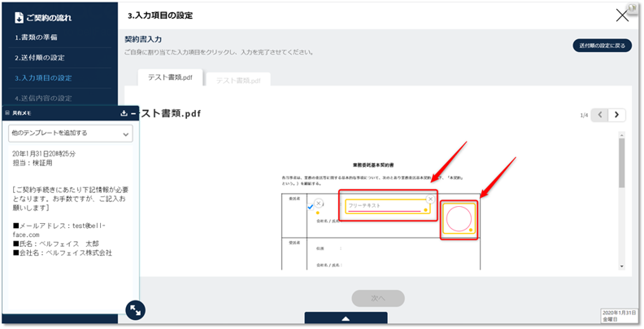Remove the checkbox field with its X
Viewport: 644px width, 329px height.
coord(318,203)
